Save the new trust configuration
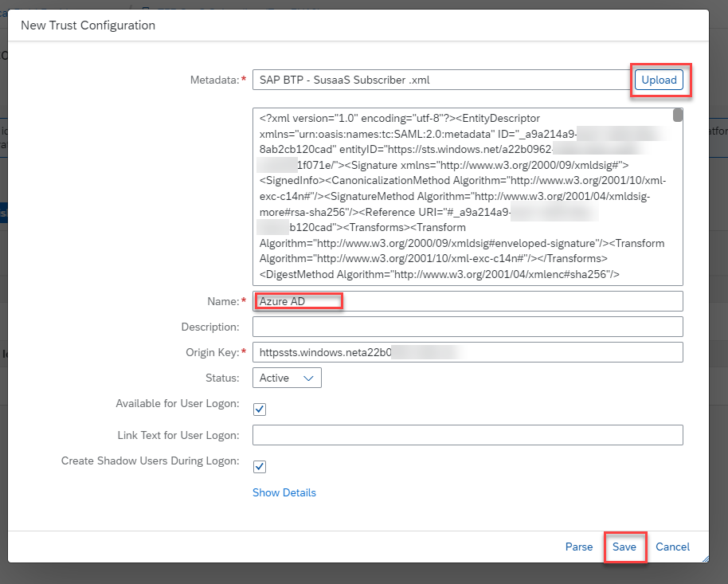Viewport: 728px width, 584px height. pos(624,547)
